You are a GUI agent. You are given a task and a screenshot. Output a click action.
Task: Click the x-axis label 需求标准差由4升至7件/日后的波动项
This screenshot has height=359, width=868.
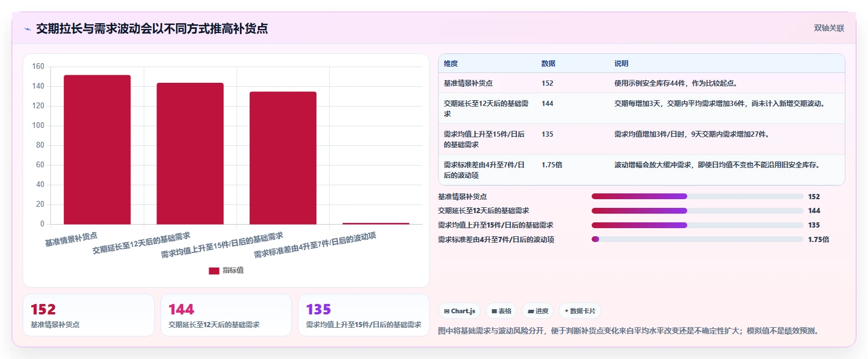315,245
